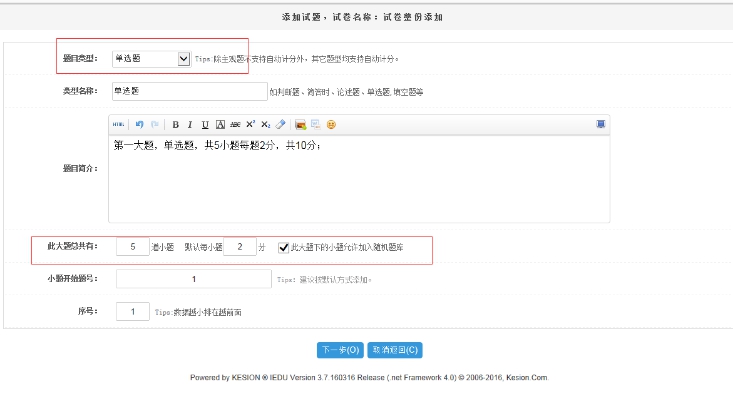The height and width of the screenshot is (405, 733).
Task: Click the redo icon in editor toolbar
Action: coord(155,125)
